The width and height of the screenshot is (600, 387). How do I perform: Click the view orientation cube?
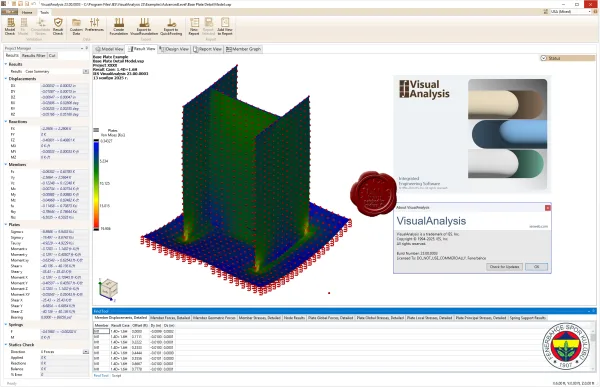coord(108,288)
